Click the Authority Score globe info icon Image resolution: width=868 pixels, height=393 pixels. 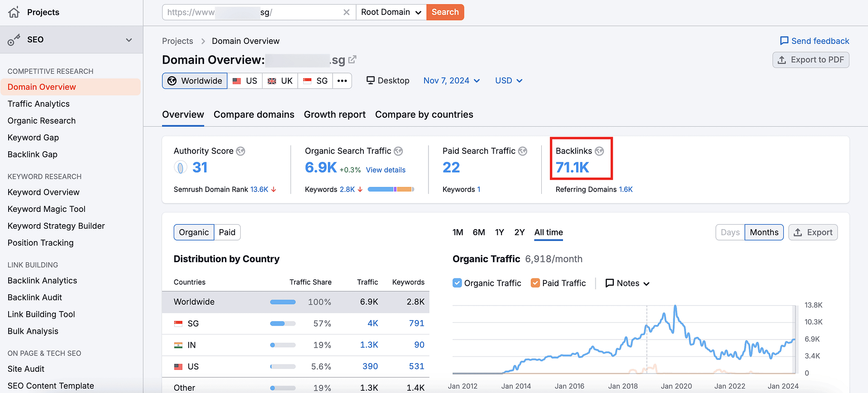(x=241, y=151)
